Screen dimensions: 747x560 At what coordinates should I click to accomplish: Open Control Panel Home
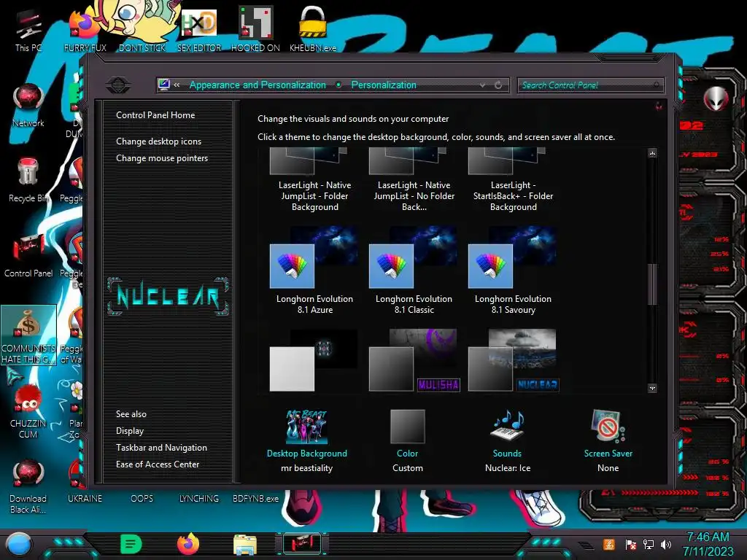[155, 114]
